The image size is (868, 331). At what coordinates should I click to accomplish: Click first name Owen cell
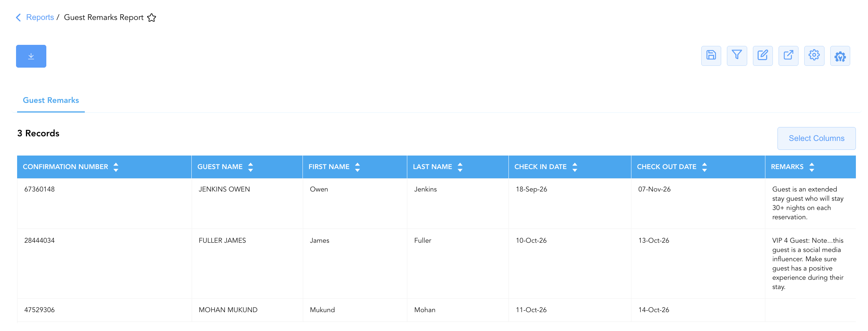(319, 189)
